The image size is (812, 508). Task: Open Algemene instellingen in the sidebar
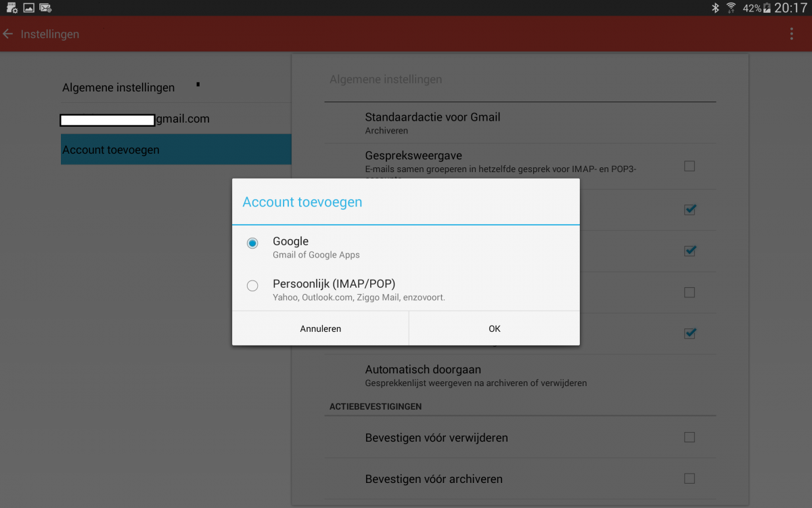coord(176,87)
